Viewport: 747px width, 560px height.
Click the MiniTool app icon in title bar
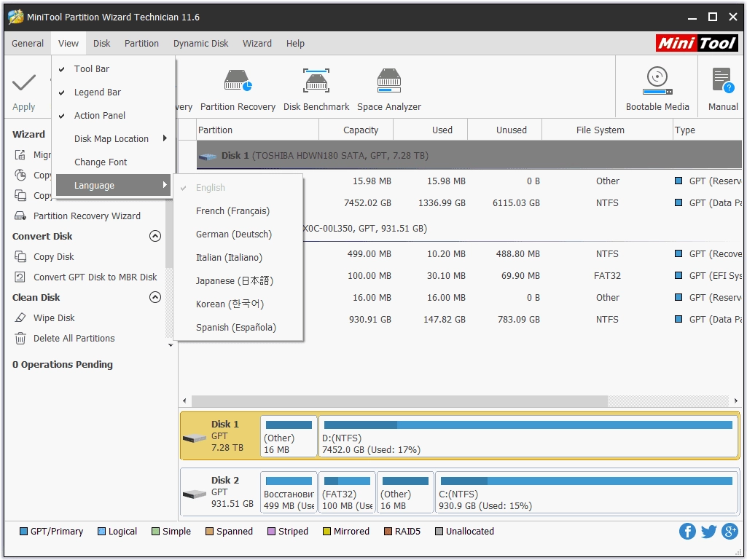16,17
